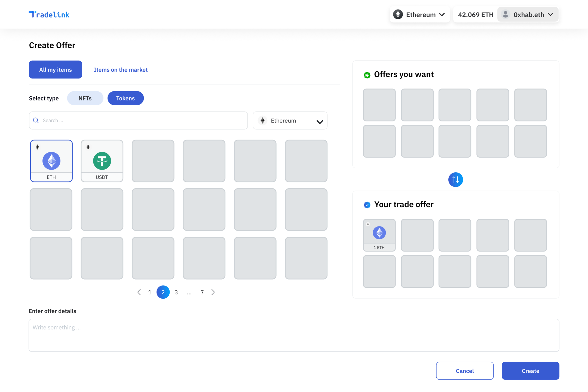The width and height of the screenshot is (588, 392).
Task: Go to previous page arrow
Action: tap(139, 292)
